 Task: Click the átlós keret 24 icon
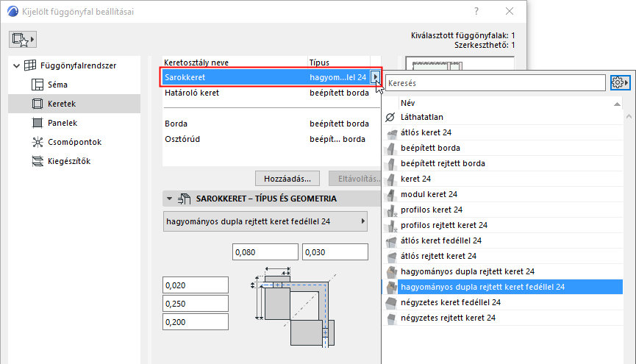[391, 132]
